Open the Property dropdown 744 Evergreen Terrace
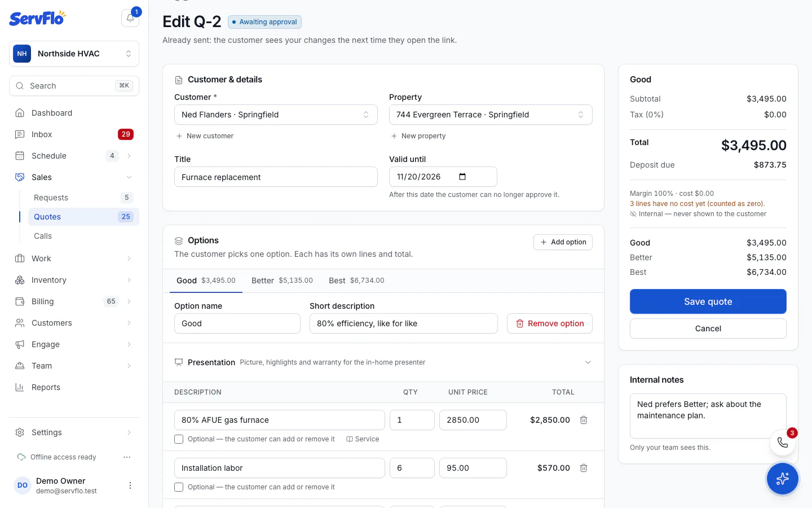Screen dimensions: 812x508 (491, 115)
